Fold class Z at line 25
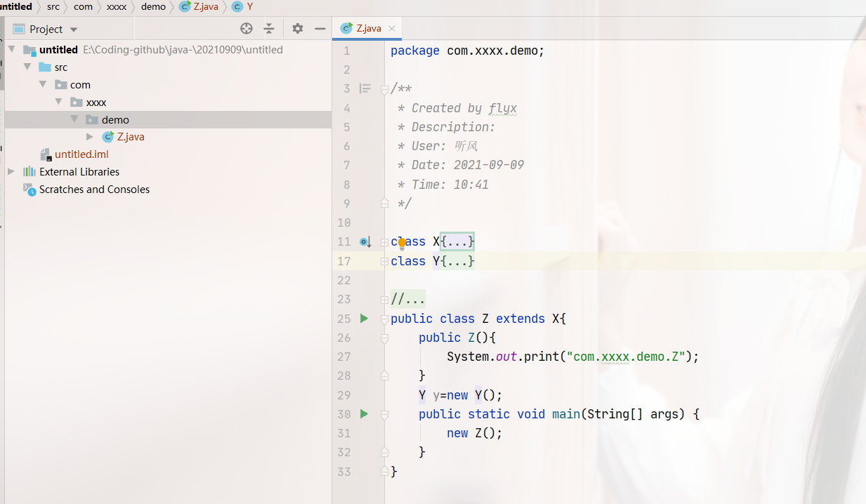The image size is (866, 504). click(x=384, y=319)
